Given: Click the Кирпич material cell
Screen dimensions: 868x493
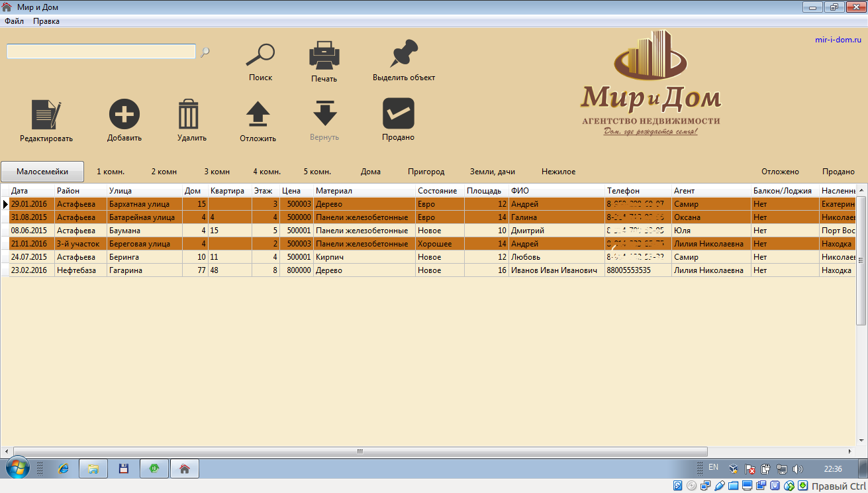Looking at the screenshot, I should [365, 257].
